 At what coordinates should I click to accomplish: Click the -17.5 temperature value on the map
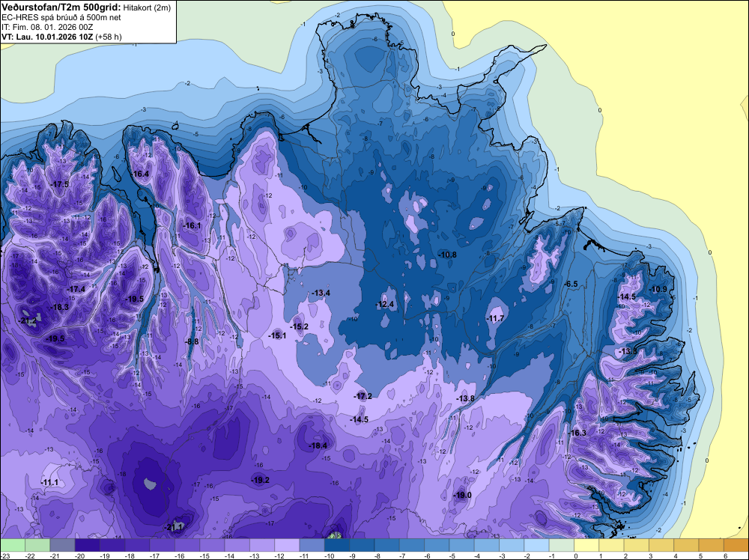pyautogui.click(x=60, y=184)
